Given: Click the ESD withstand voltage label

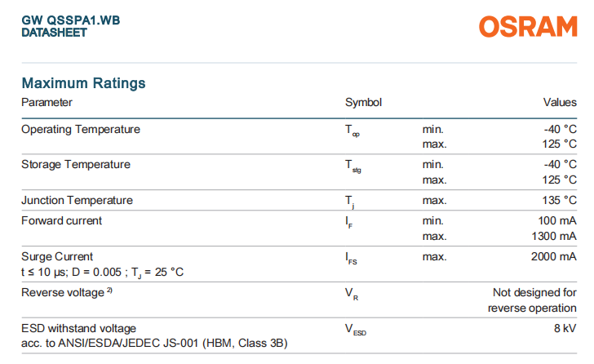Looking at the screenshot, I should [78, 328].
